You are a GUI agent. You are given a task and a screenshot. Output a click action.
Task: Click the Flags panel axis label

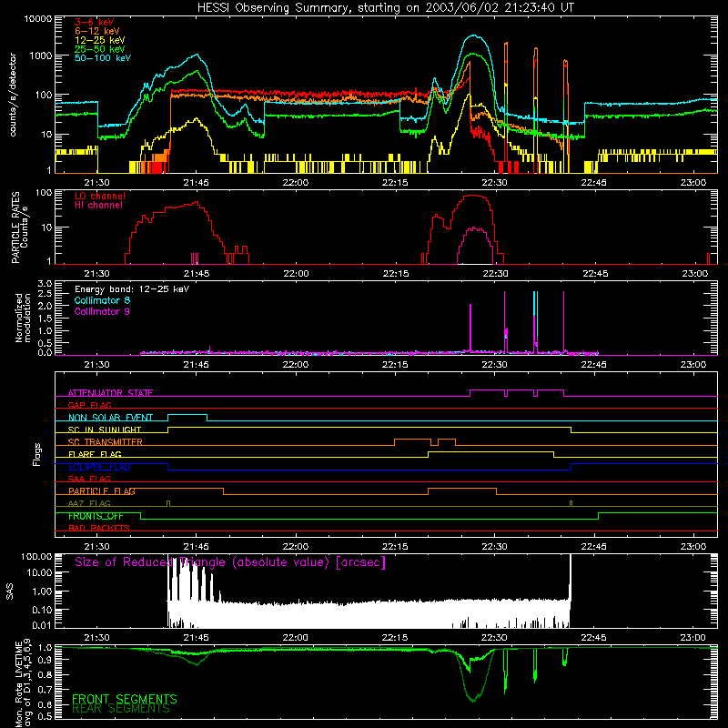pos(37,454)
